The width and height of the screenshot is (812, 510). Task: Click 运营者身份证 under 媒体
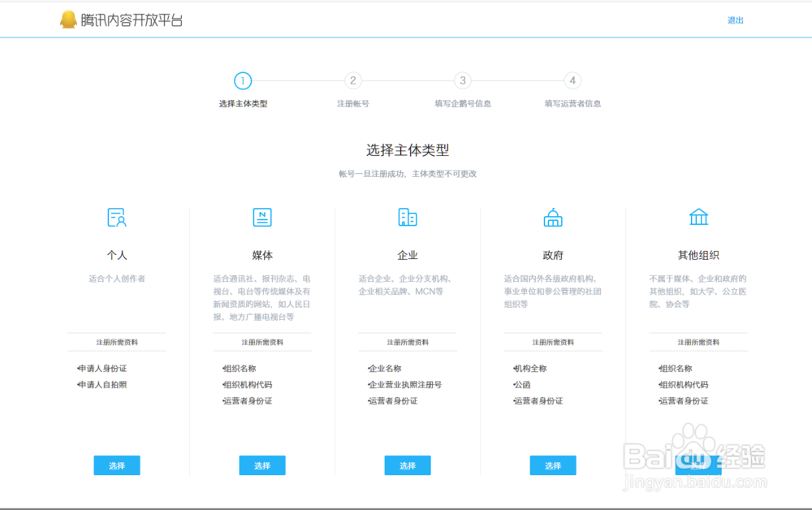pyautogui.click(x=248, y=400)
